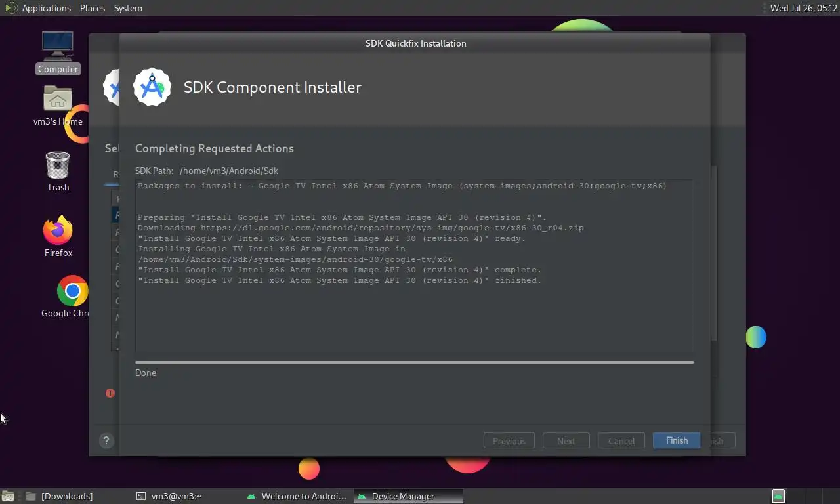Switch to Device Manager taskbar item
840x504 pixels.
pyautogui.click(x=408, y=496)
